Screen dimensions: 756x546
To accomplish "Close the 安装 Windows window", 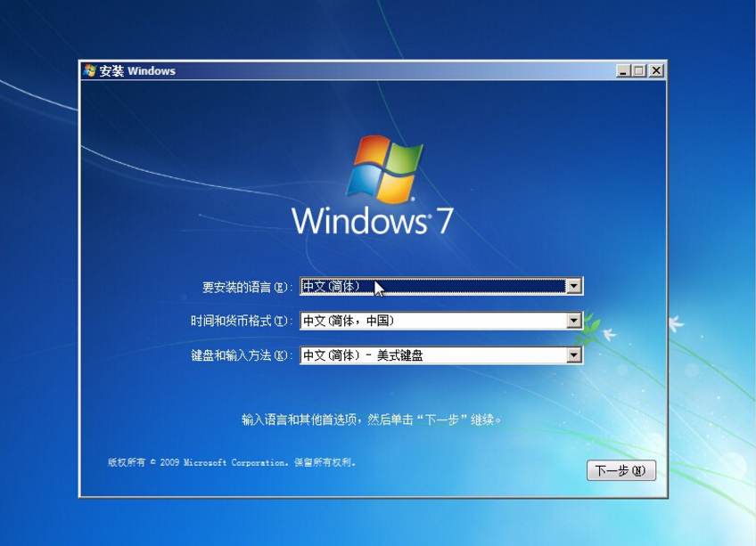I will [x=656, y=71].
